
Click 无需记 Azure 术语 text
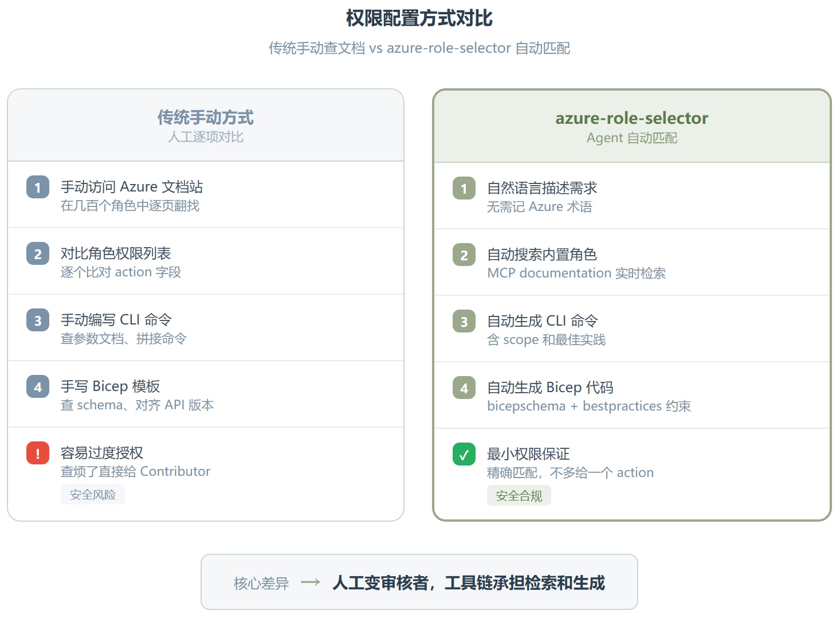coord(540,207)
